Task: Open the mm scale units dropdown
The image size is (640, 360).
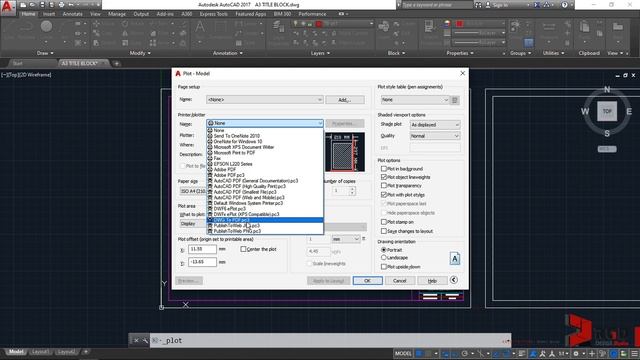Action: [x=346, y=239]
